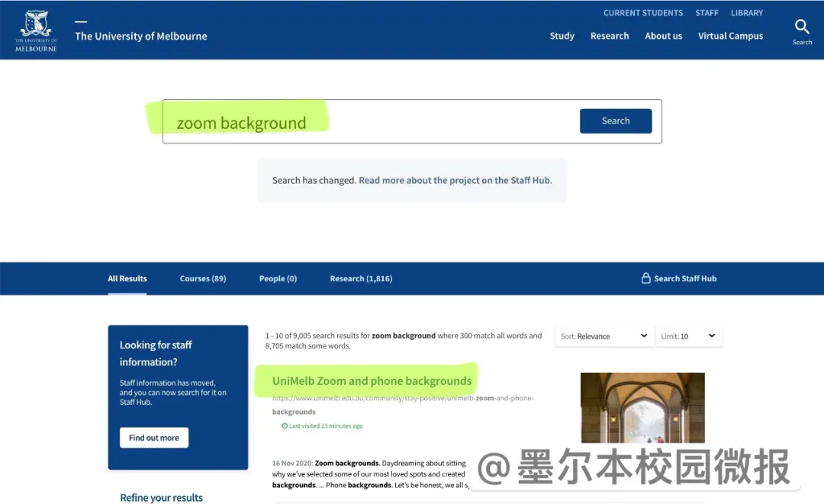Select the Courses (89) tab
Image resolution: width=824 pixels, height=504 pixels.
[203, 279]
